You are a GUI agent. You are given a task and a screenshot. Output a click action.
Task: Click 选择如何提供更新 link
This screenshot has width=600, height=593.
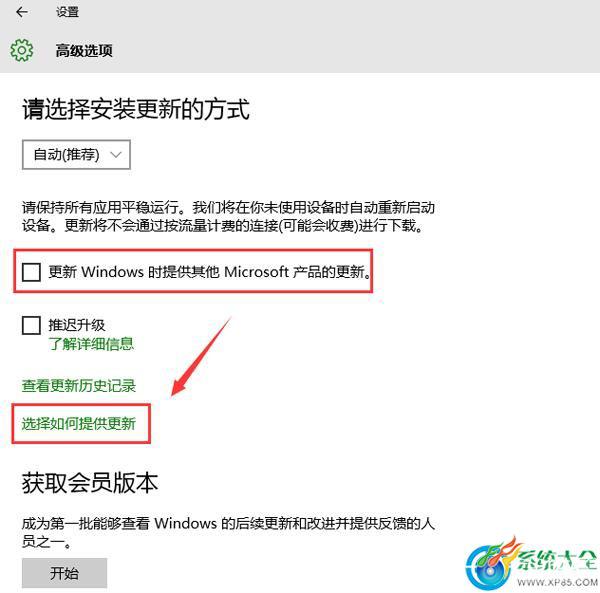79,424
